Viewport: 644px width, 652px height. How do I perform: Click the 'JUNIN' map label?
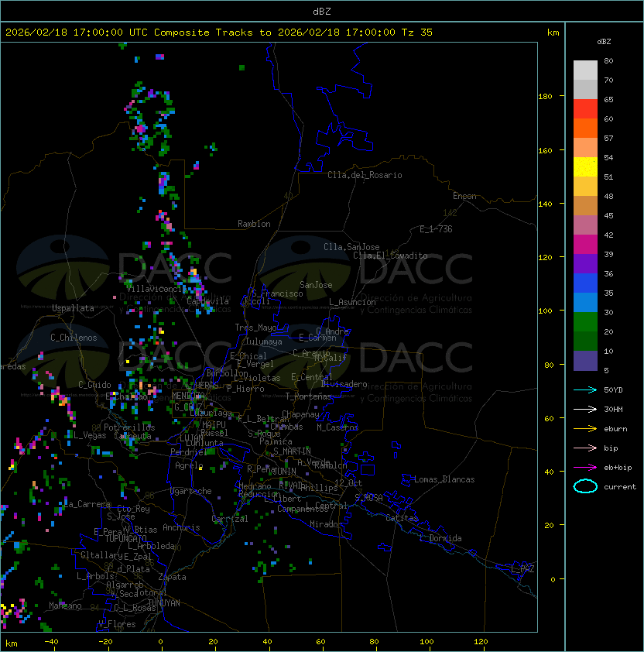[x=284, y=471]
